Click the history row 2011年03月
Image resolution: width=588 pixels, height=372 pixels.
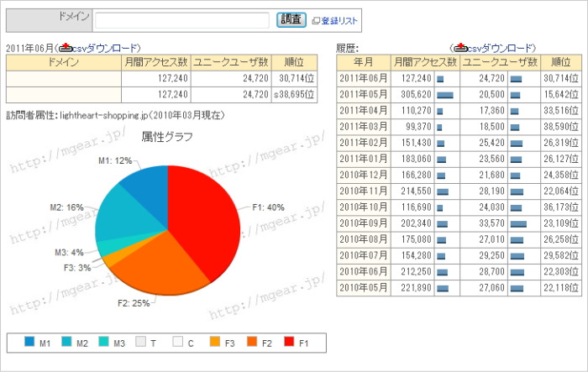[x=459, y=127]
